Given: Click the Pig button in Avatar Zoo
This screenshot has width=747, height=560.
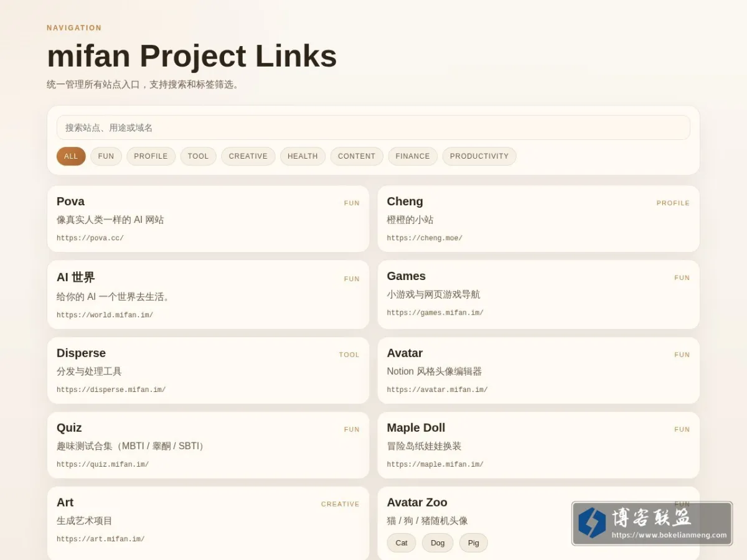Looking at the screenshot, I should 474,543.
